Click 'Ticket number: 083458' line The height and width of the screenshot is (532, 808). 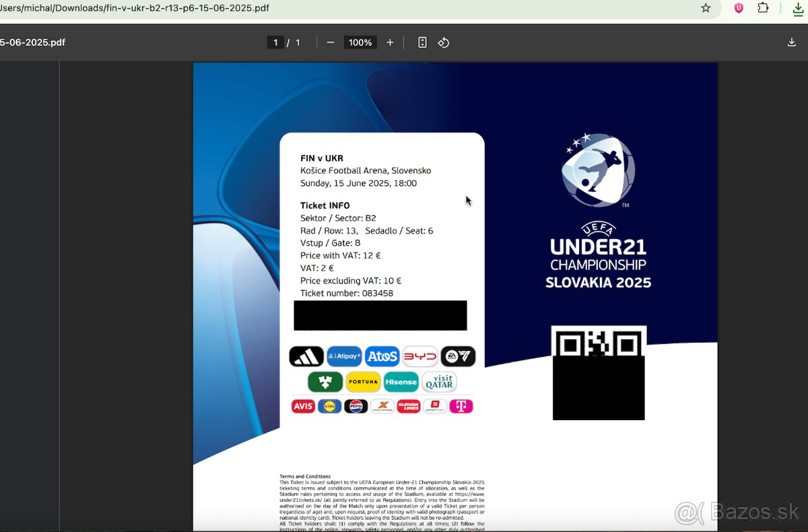[x=347, y=293]
